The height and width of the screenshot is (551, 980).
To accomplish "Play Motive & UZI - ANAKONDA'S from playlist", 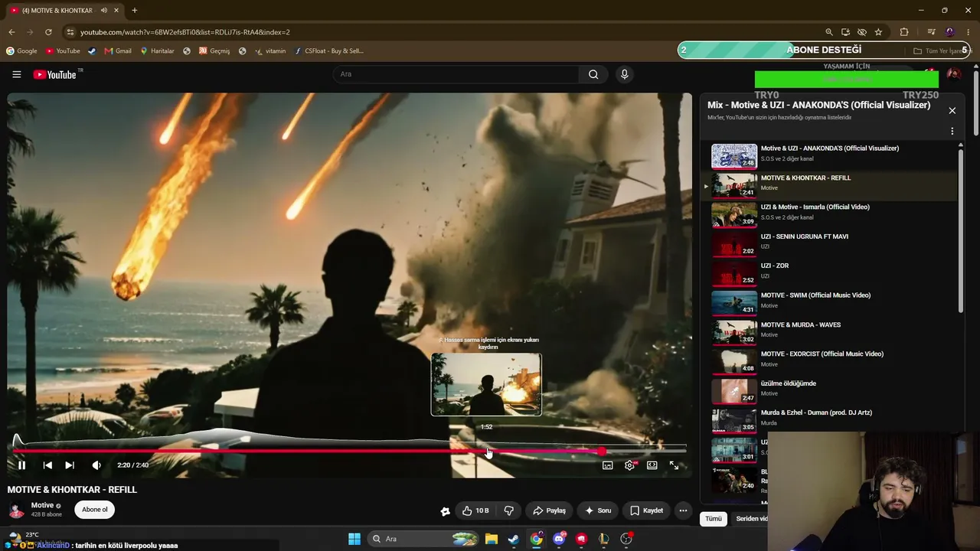I will 831,155.
